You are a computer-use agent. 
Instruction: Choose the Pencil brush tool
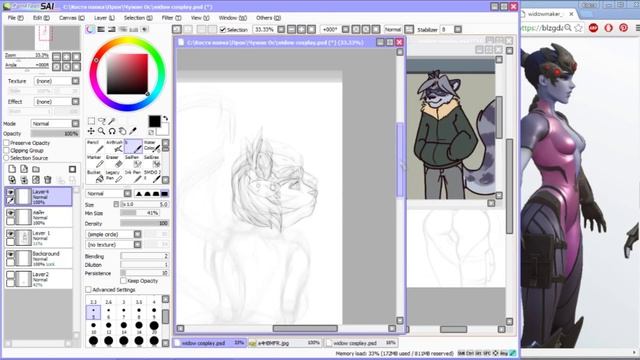[94, 147]
